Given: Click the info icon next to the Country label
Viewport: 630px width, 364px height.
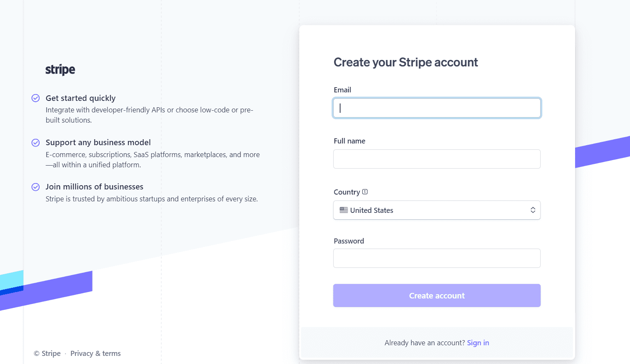Looking at the screenshot, I should click(365, 192).
